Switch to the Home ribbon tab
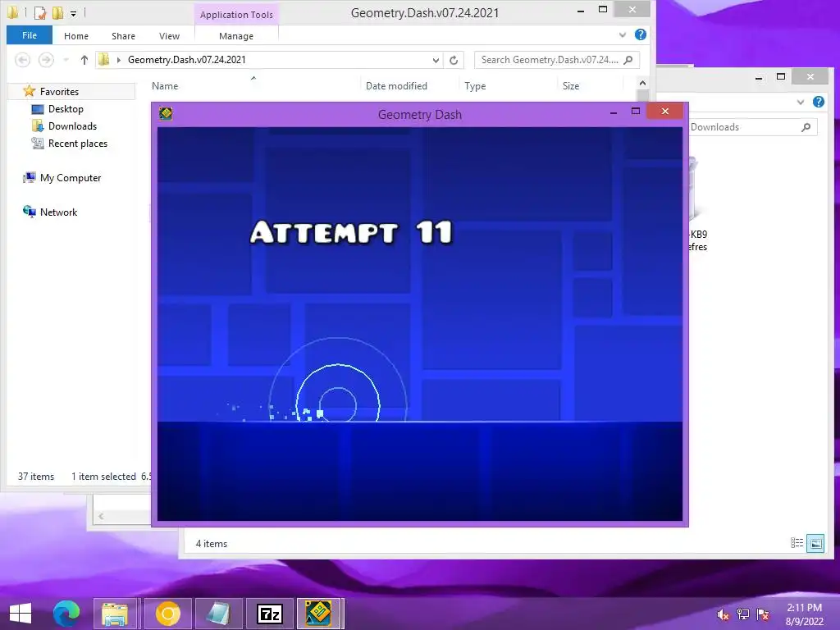The image size is (840, 630). click(x=76, y=36)
